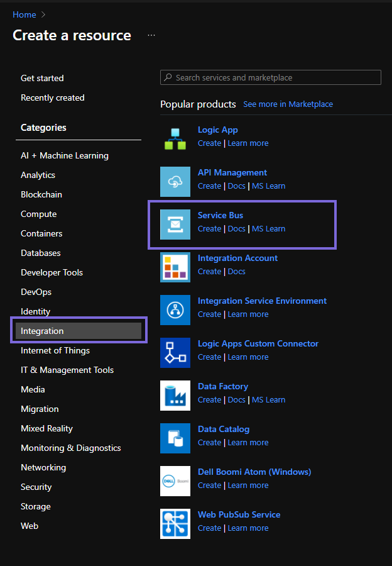Open the API Management title link
Image resolution: width=392 pixels, height=566 pixels.
click(x=232, y=172)
